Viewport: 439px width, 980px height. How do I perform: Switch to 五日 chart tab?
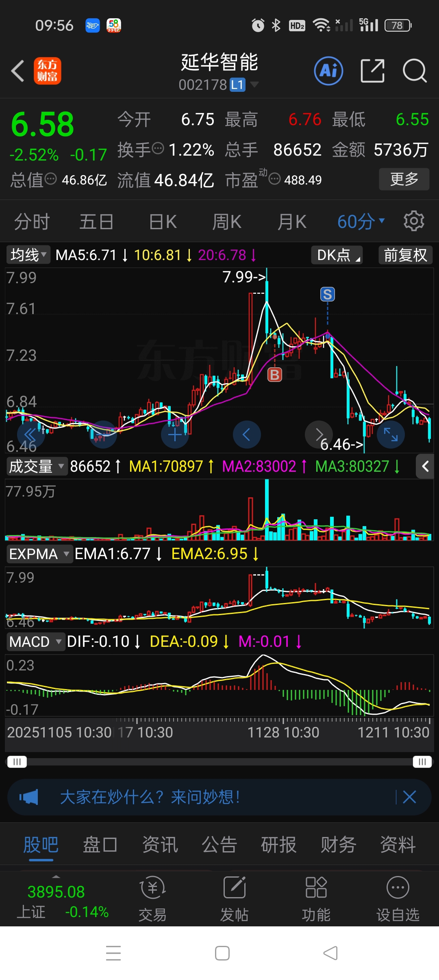point(96,222)
